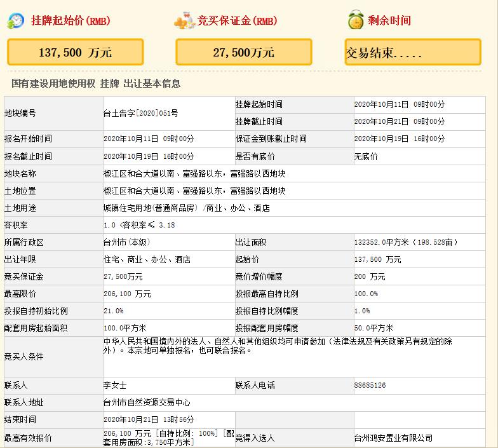Click the winning bidder 台州鸿安置业有限公司
The height and width of the screenshot is (448, 498).
[393, 438]
